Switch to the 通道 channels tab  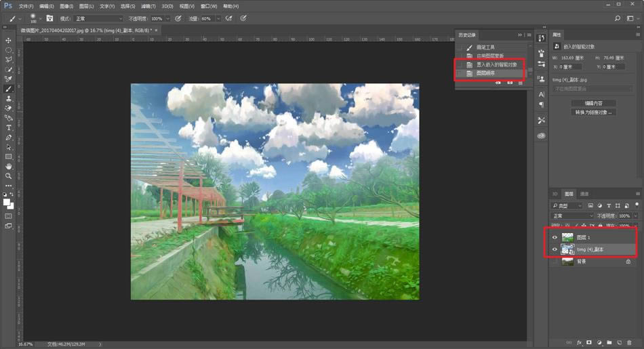point(584,194)
